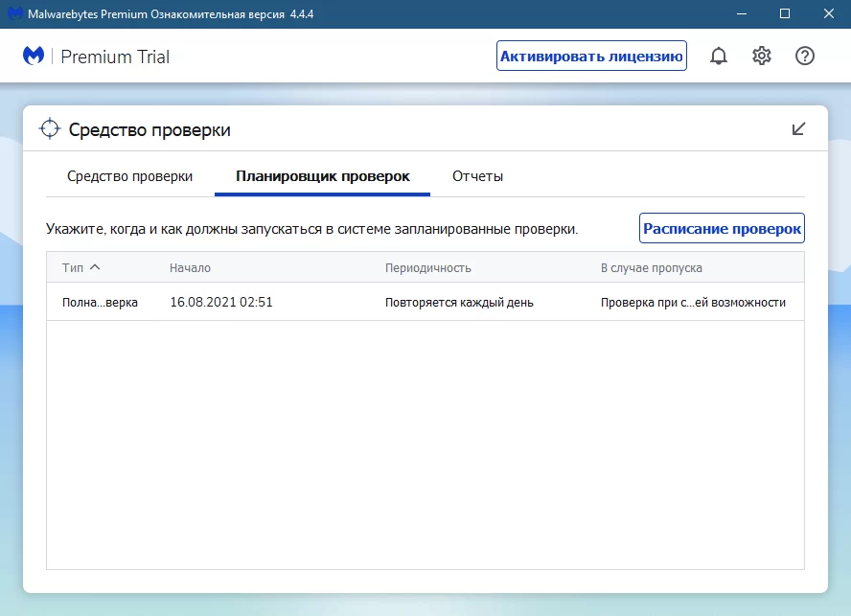
Task: Switch to Средство проверки tab
Action: (x=129, y=176)
